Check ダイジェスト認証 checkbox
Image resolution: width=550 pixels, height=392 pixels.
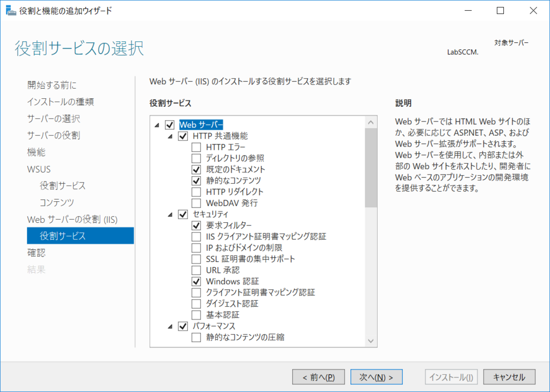[197, 303]
